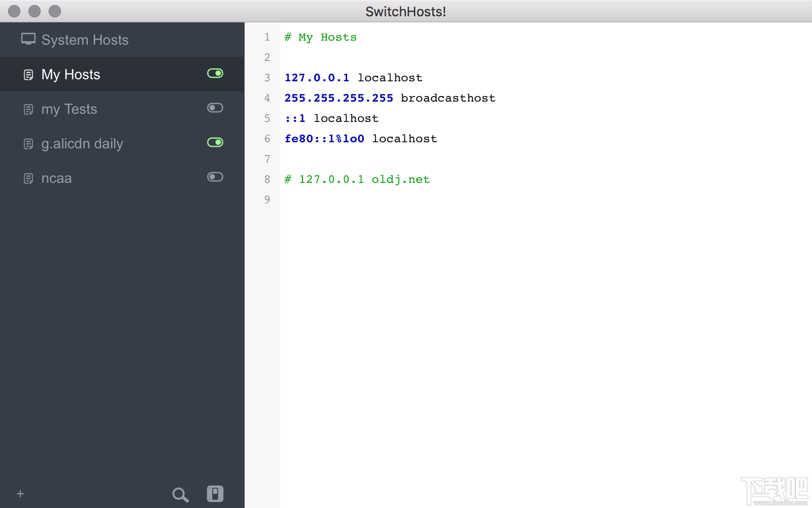Select the ncaa hosts entry

tap(56, 178)
